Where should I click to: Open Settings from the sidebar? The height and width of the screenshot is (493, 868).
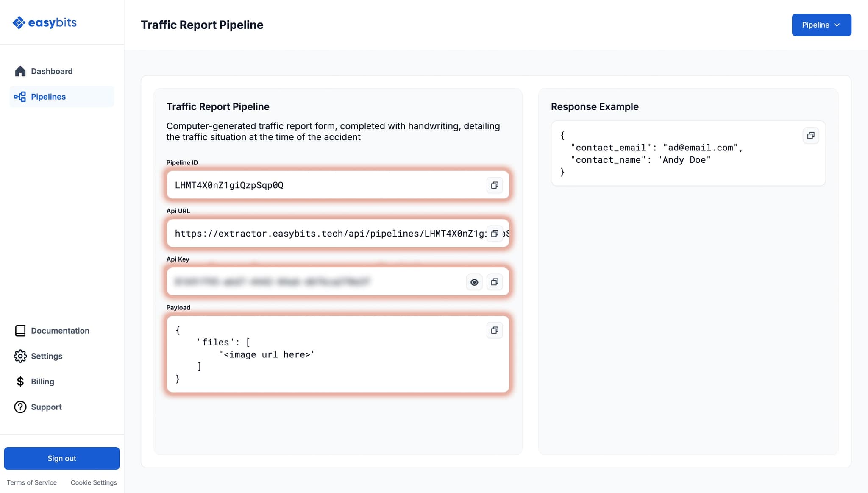point(62,356)
